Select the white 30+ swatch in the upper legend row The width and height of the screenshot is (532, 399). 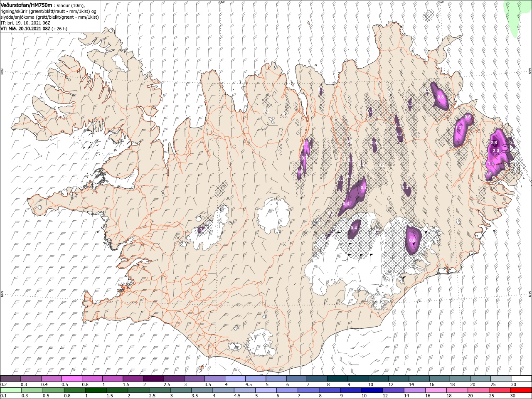521,379
